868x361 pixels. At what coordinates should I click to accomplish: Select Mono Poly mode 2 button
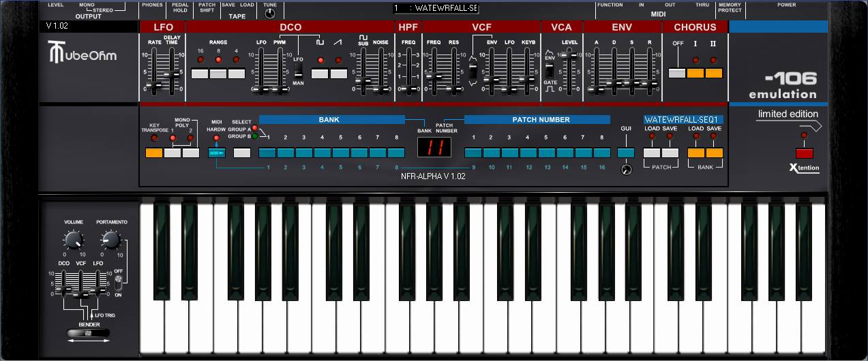pos(191,153)
